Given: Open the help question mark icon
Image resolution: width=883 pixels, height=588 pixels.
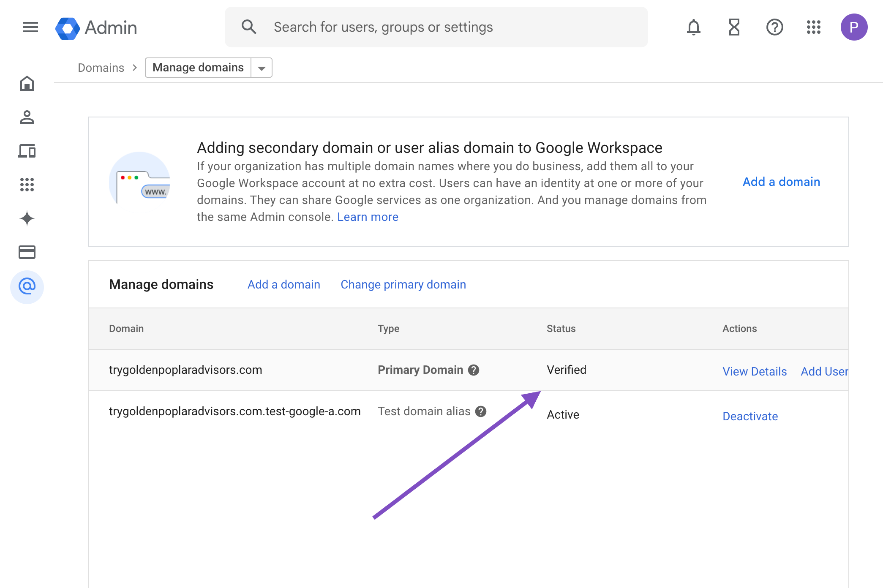Looking at the screenshot, I should [774, 27].
